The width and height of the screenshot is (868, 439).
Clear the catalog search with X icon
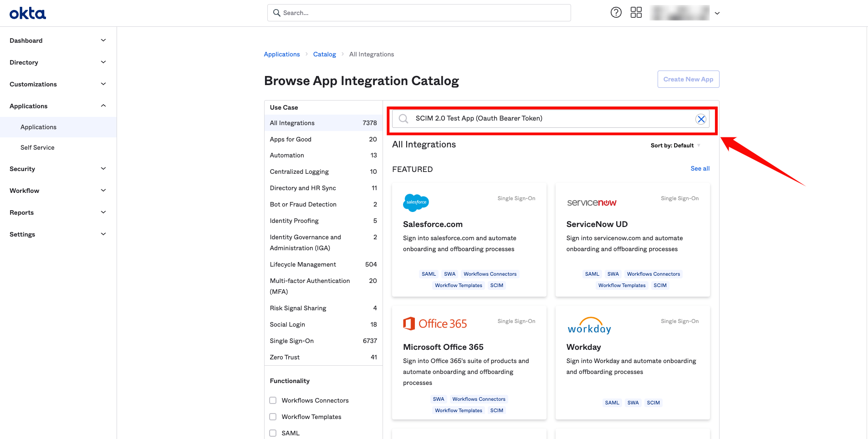point(701,119)
